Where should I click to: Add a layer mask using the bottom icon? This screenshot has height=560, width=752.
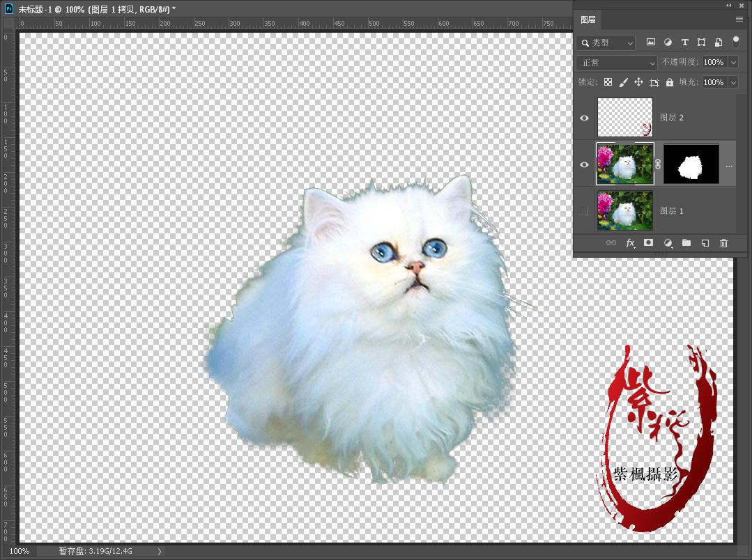click(649, 243)
